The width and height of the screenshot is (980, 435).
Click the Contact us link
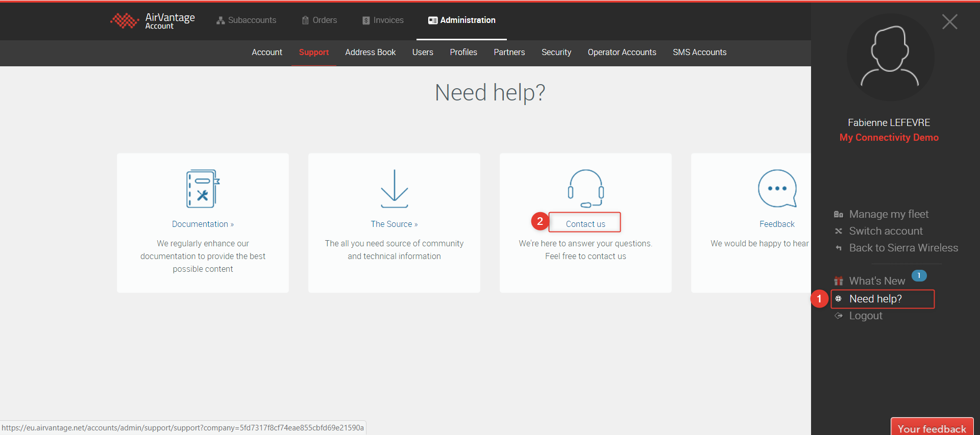(x=585, y=224)
